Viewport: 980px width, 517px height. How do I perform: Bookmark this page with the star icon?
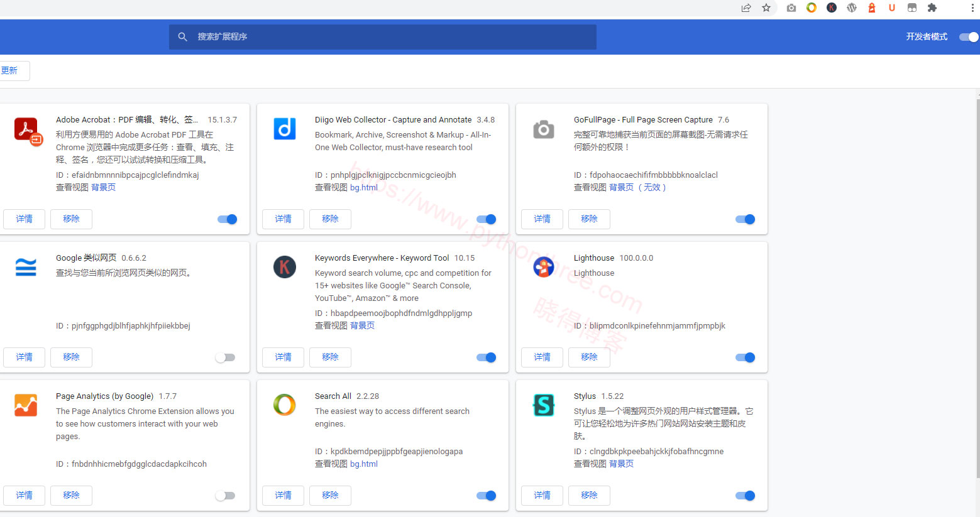pos(766,8)
